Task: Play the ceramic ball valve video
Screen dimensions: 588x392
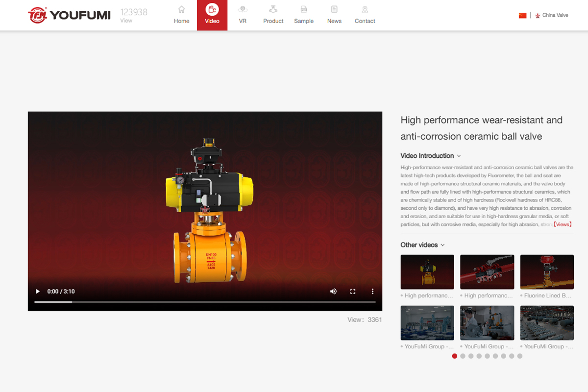Action: 38,292
